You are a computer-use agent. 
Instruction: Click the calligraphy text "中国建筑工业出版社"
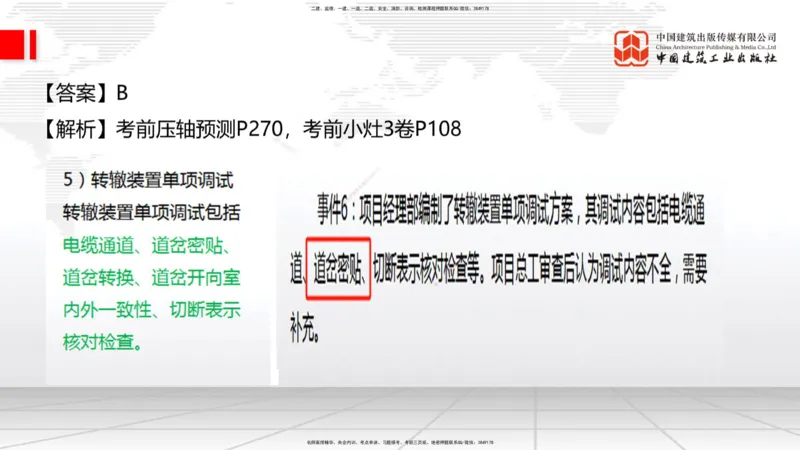pos(716,58)
